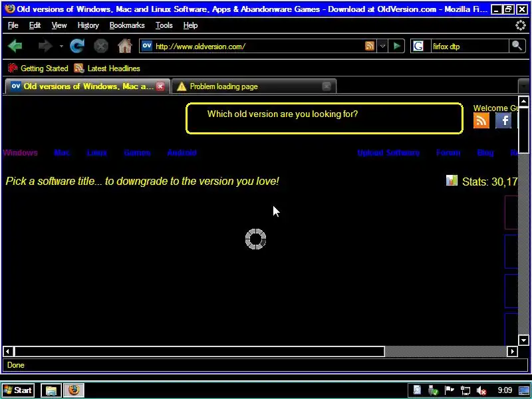The height and width of the screenshot is (399, 532).
Task: Open the Android category link
Action: (182, 153)
